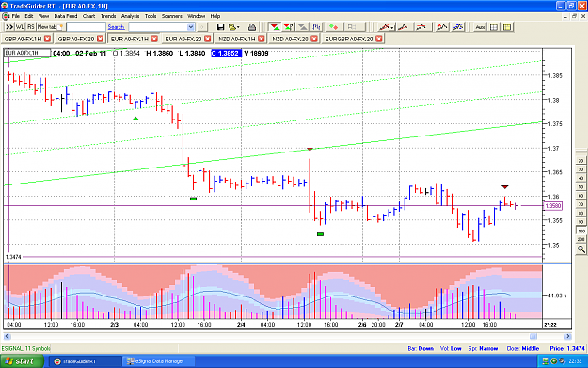Image resolution: width=588 pixels, height=368 pixels.
Task: Click the green and red diamonds icon
Action: (x=333, y=27)
